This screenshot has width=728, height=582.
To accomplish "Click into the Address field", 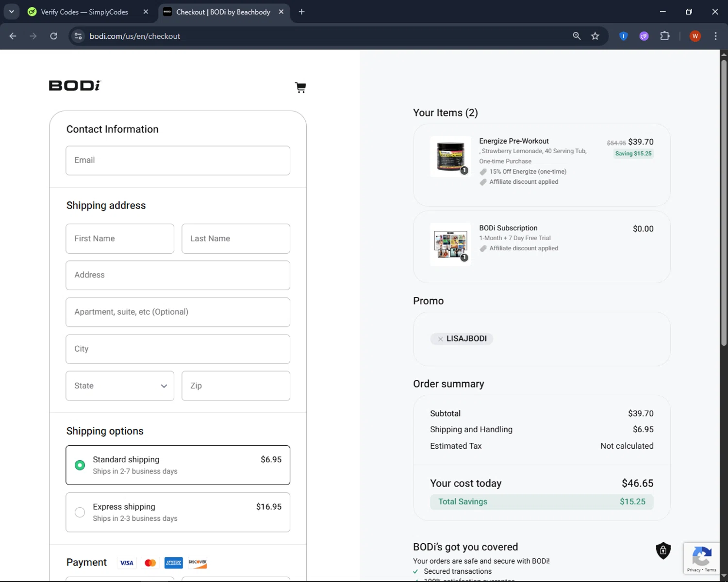I will [x=178, y=275].
